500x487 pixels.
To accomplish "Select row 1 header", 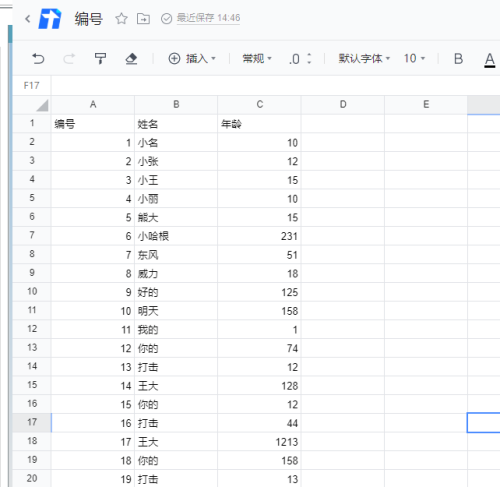I will click(32, 124).
